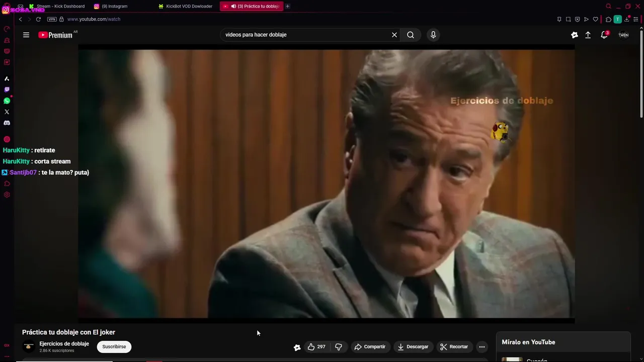Viewport: 644px width, 362px height.
Task: Open the player send arrow icon
Action: pos(586,19)
